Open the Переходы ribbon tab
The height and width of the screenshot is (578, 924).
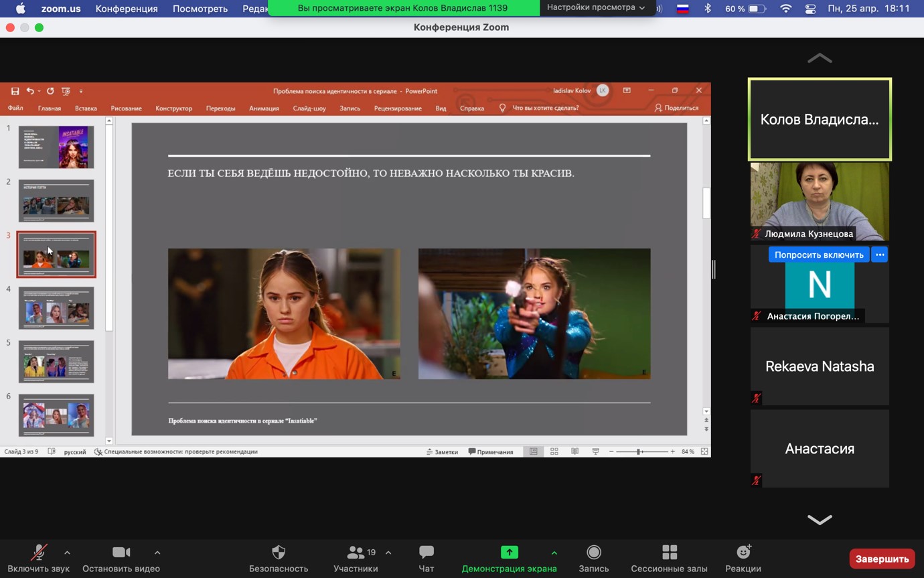click(220, 108)
